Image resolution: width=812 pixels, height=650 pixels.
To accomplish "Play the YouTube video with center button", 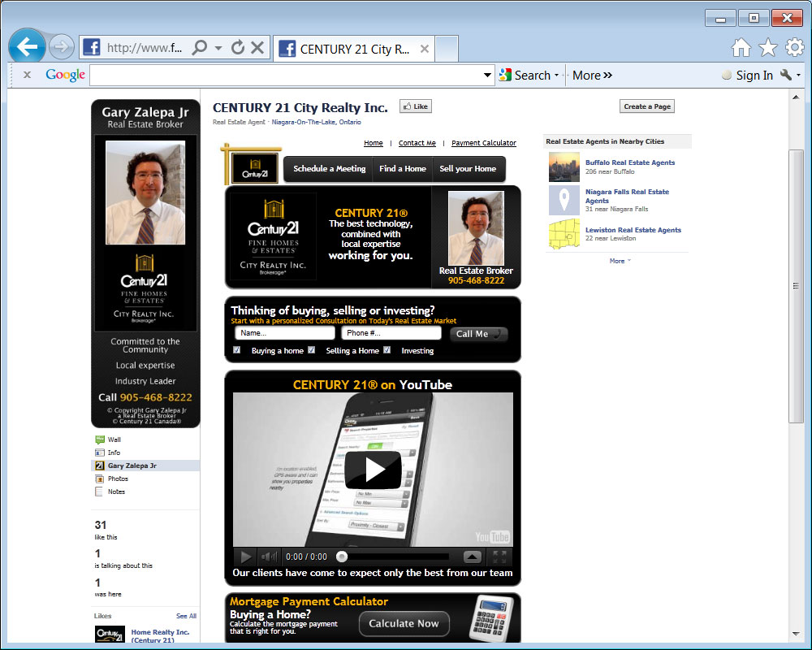I will click(373, 470).
